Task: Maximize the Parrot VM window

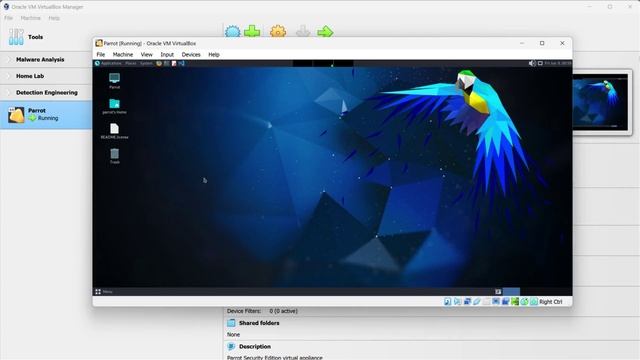Action: coord(542,43)
